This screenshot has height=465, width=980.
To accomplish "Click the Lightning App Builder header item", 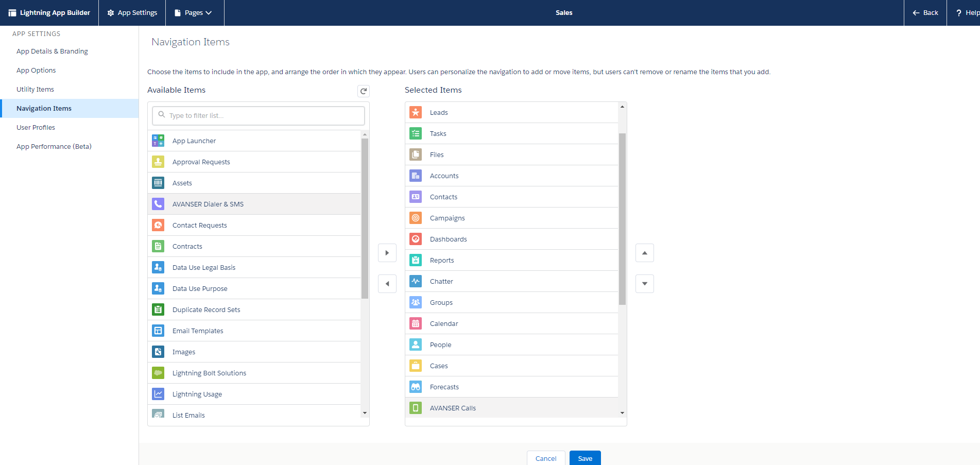I will click(49, 13).
